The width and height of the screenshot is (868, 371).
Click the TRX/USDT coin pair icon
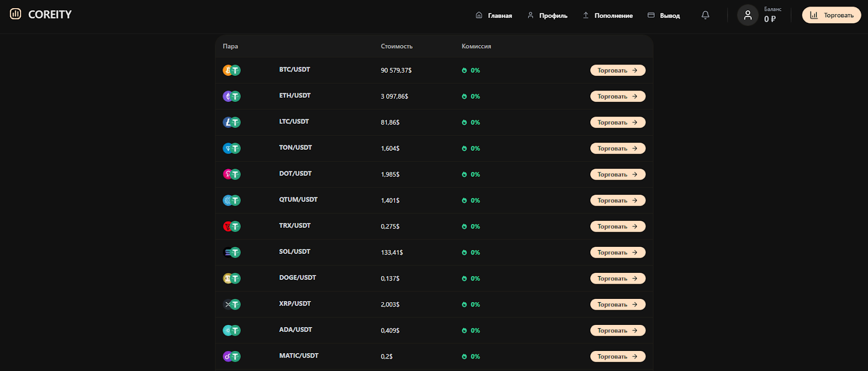pyautogui.click(x=232, y=227)
